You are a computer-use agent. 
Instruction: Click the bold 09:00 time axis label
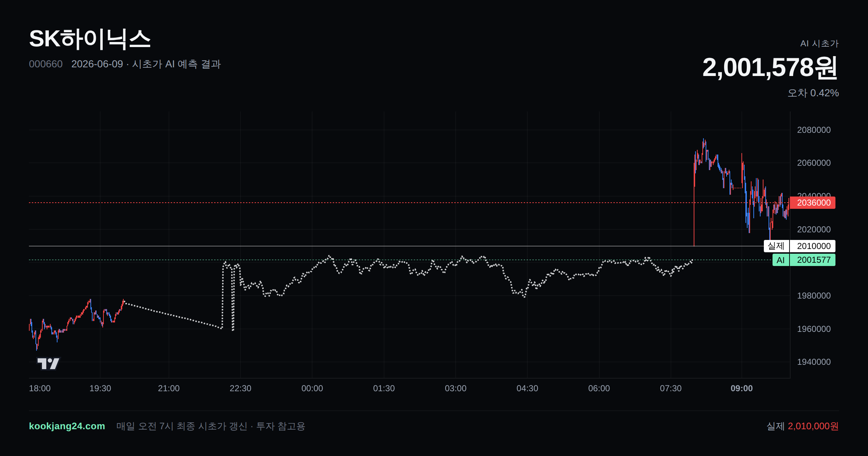[x=742, y=388]
